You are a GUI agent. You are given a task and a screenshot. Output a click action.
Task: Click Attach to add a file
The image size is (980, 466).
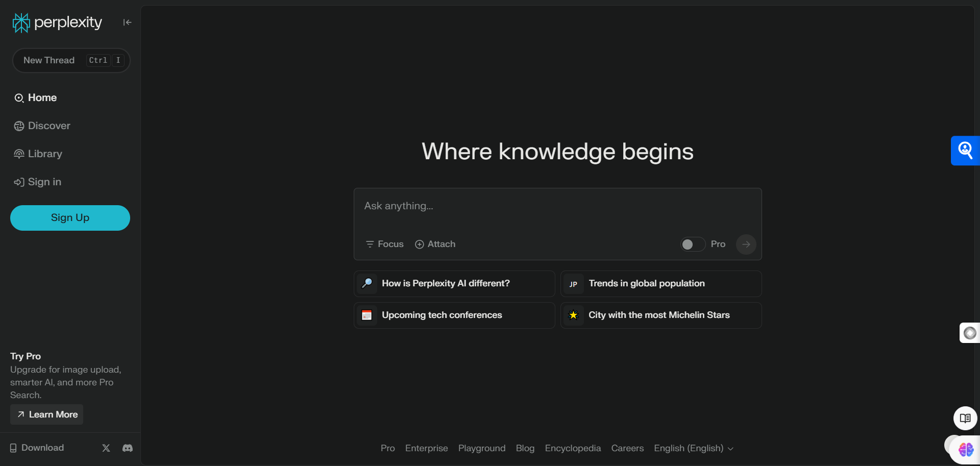pyautogui.click(x=435, y=244)
